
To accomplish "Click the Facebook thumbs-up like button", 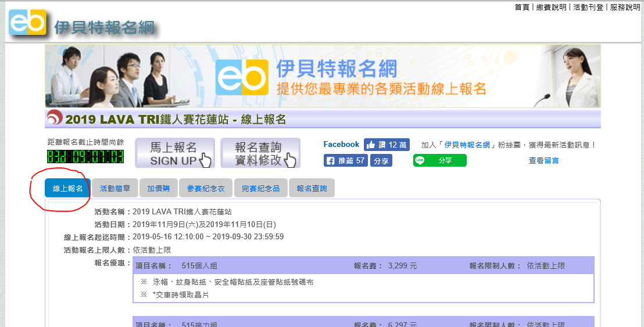I will point(387,145).
